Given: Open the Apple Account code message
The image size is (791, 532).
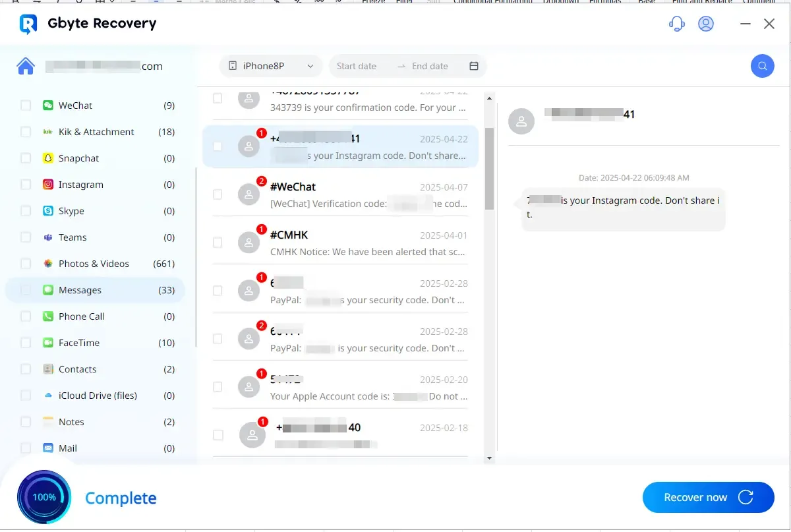Looking at the screenshot, I should [x=340, y=387].
